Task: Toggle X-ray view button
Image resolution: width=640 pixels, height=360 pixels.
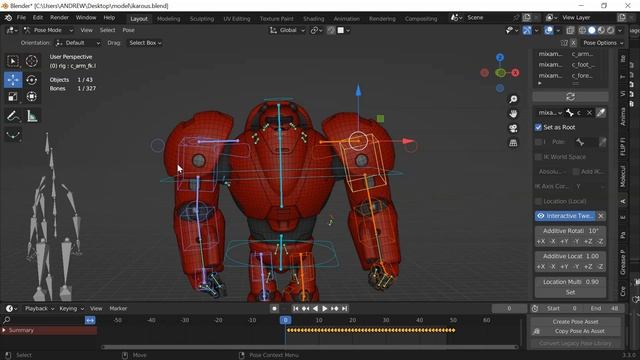Action: [x=570, y=30]
